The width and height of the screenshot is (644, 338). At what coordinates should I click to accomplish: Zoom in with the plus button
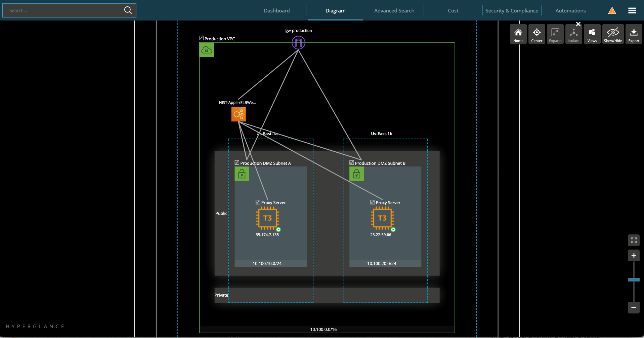pyautogui.click(x=634, y=256)
